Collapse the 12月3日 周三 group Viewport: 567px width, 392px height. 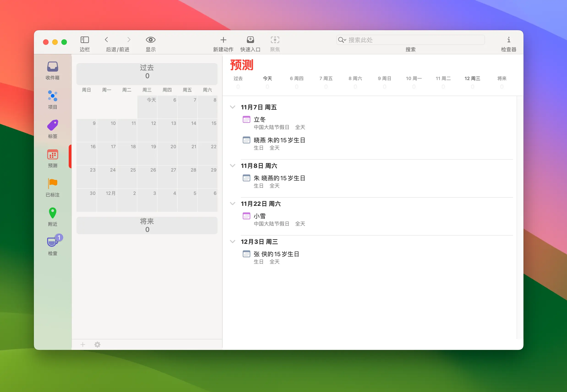pyautogui.click(x=233, y=242)
